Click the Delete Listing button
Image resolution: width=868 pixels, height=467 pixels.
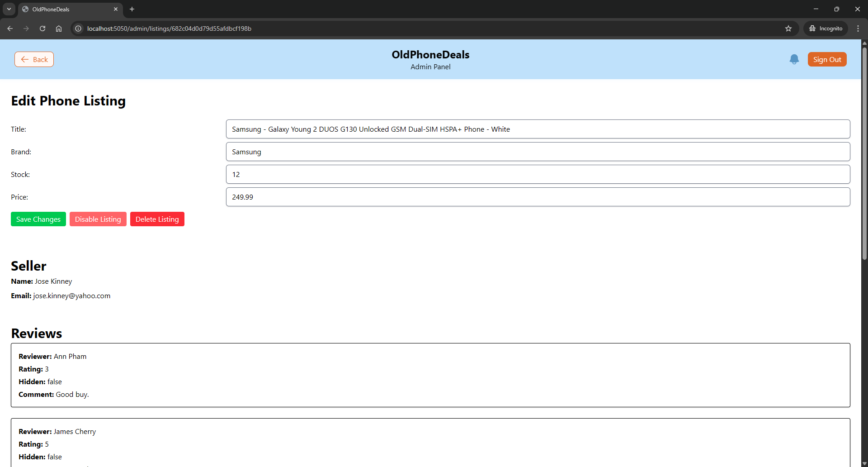157,219
